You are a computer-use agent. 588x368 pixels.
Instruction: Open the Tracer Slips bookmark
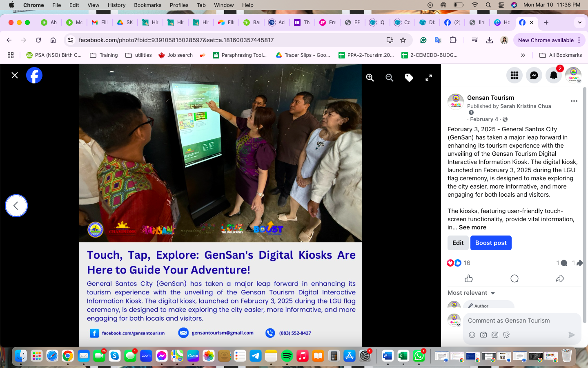pyautogui.click(x=303, y=55)
